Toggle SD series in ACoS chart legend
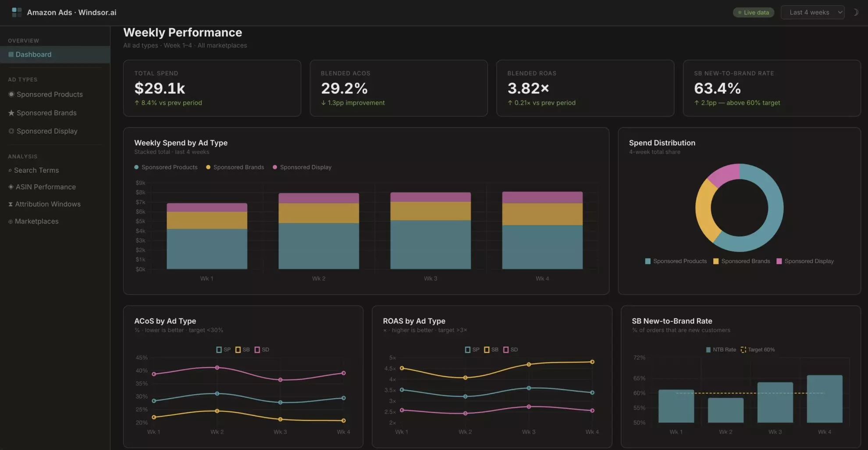This screenshot has width=868, height=450. pos(262,350)
